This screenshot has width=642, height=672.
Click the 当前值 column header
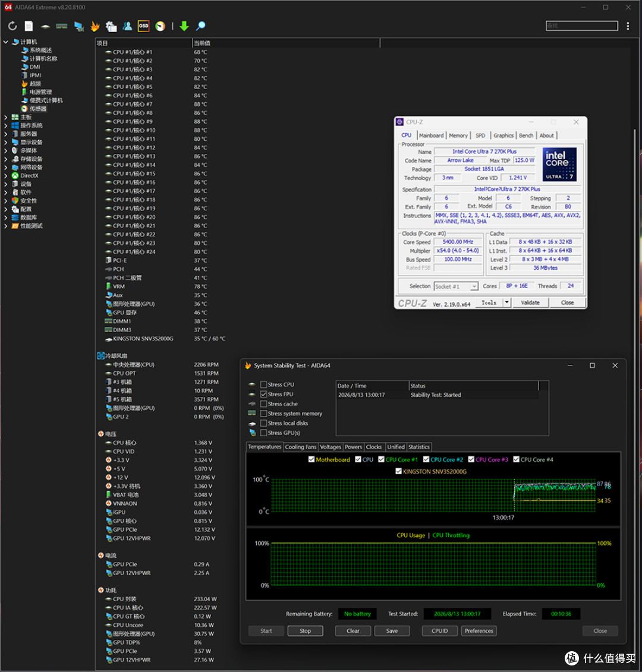click(x=285, y=43)
